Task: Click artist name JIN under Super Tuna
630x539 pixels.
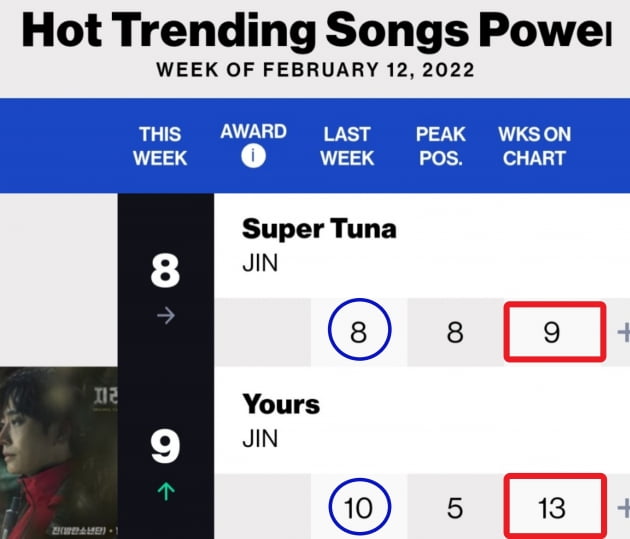Action: (x=260, y=263)
